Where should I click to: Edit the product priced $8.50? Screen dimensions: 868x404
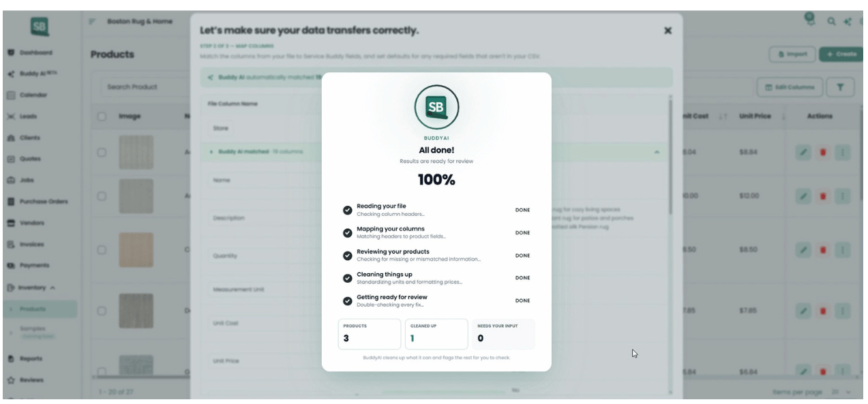[803, 250]
